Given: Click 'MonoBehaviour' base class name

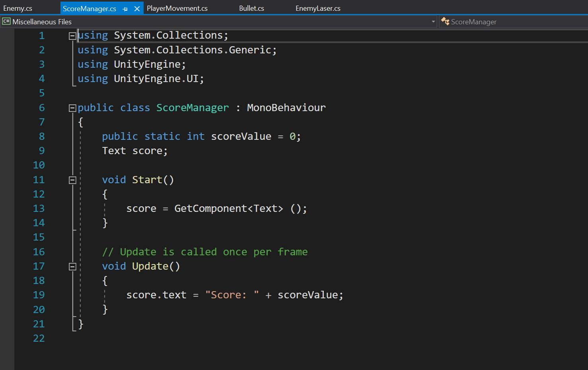Looking at the screenshot, I should click(x=286, y=108).
